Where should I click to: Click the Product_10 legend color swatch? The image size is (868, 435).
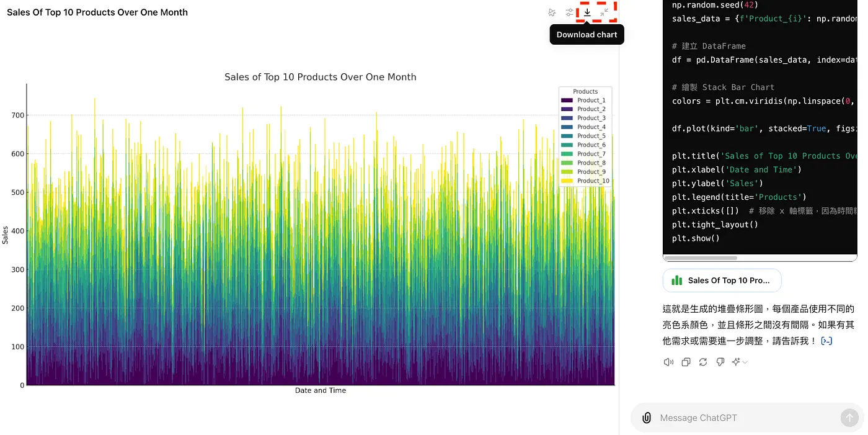pos(567,181)
